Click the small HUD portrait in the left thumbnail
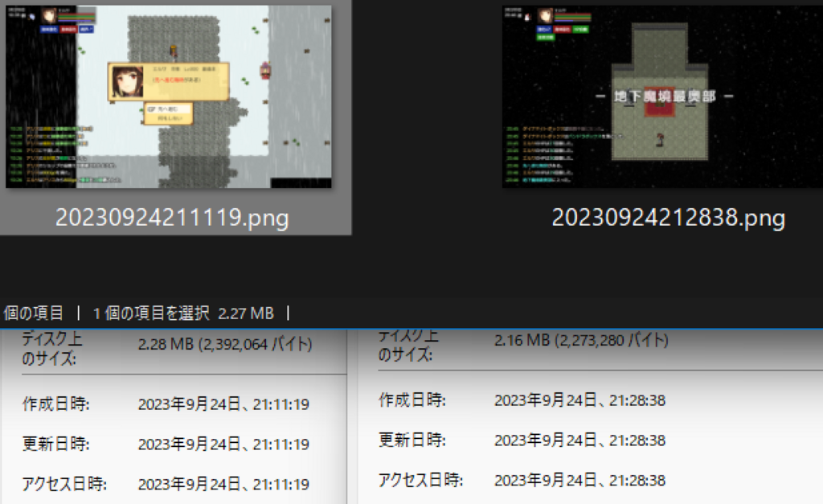This screenshot has width=823, height=504. [48, 15]
